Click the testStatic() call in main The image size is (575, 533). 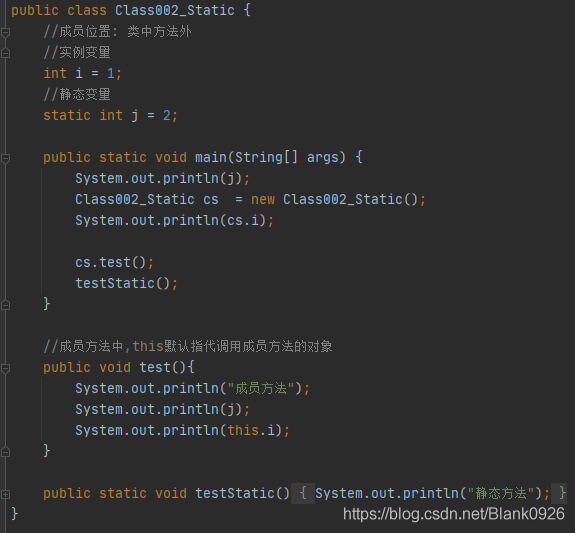(x=127, y=284)
